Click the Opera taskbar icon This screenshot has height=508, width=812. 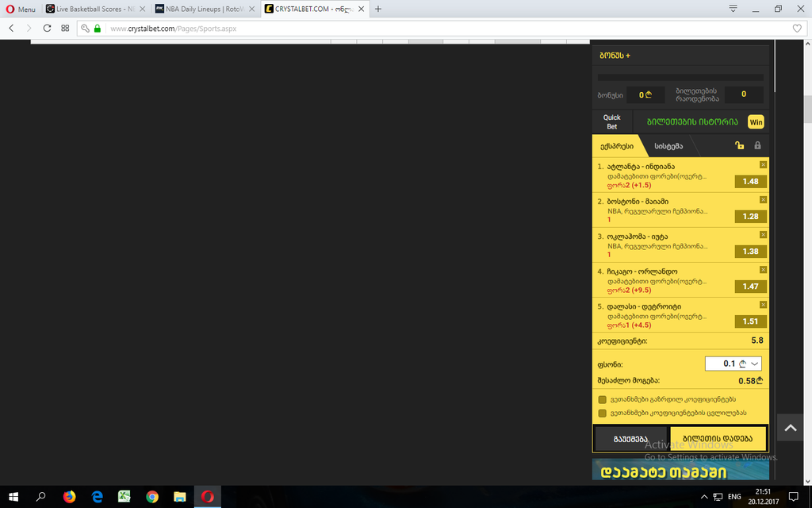tap(207, 497)
